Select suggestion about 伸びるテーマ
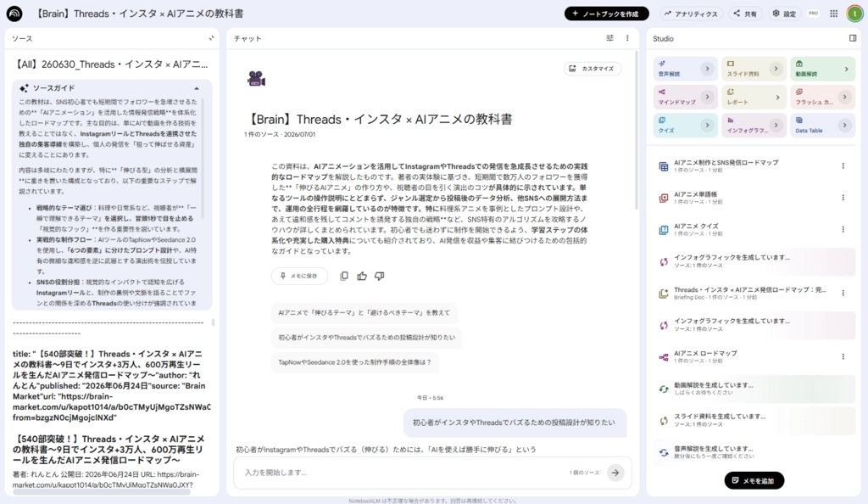 [364, 313]
